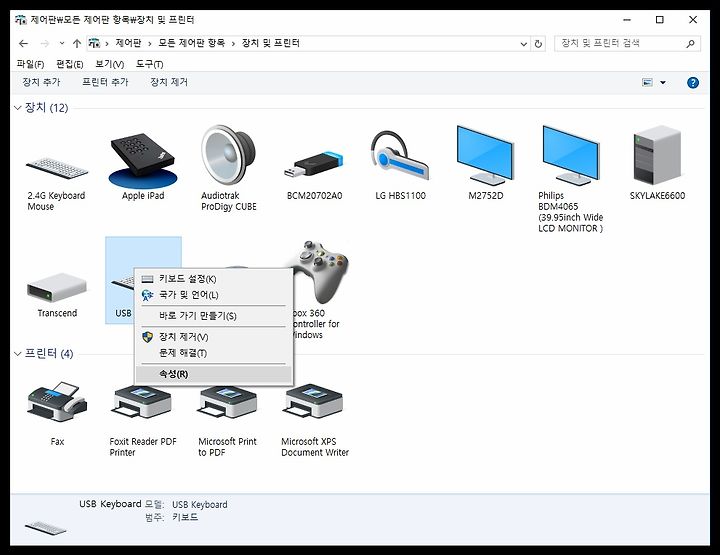Select the M2752D monitor icon
Viewport: 720px width, 555px height.
coord(486,155)
